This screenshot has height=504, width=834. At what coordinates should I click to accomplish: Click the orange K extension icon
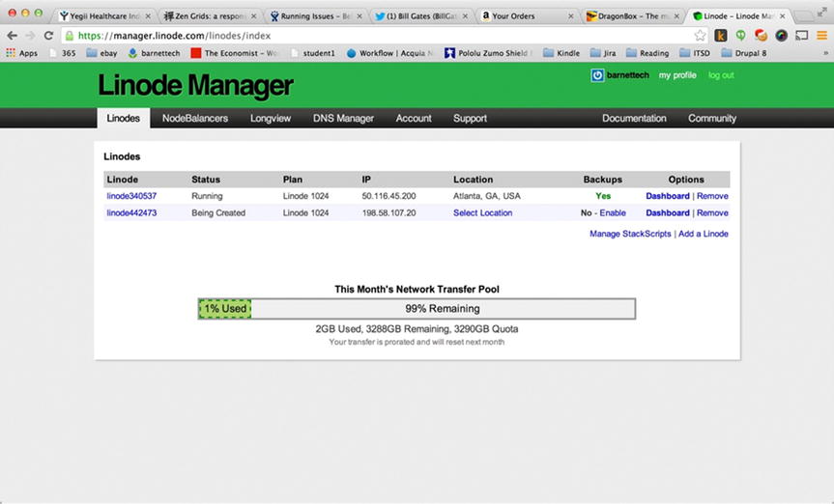point(721,36)
